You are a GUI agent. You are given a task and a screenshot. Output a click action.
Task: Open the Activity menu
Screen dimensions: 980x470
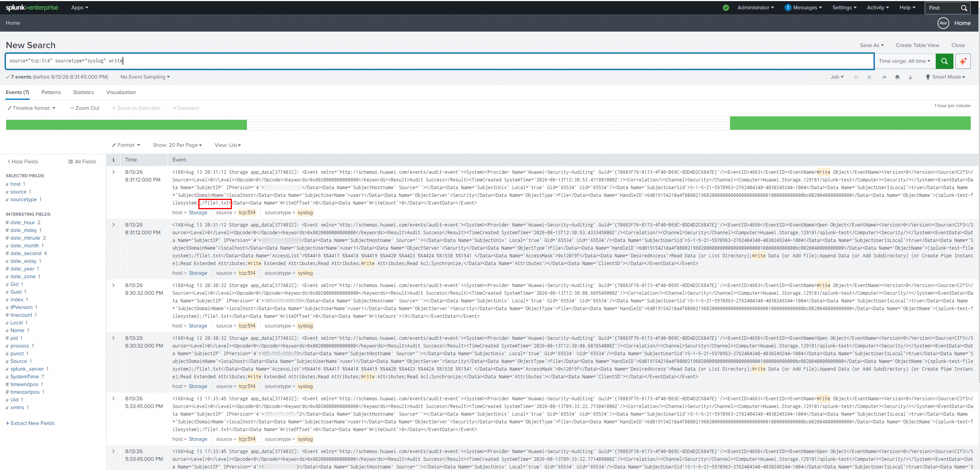[878, 8]
